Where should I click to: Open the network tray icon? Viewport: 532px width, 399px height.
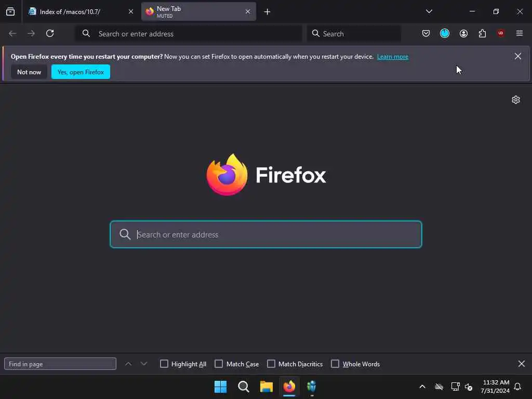point(455,387)
